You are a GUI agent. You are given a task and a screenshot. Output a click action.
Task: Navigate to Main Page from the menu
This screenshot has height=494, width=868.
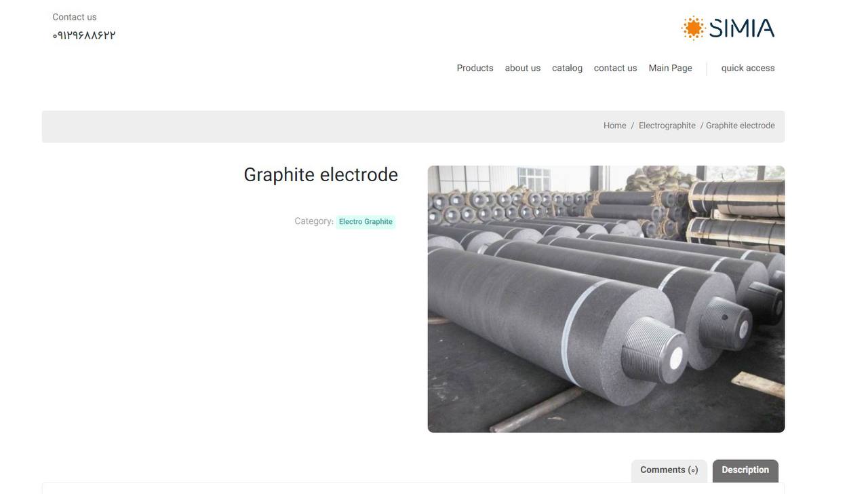671,68
